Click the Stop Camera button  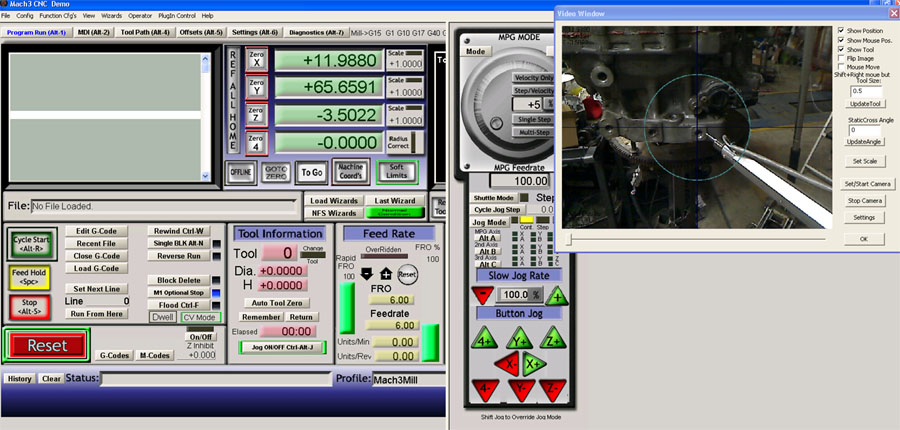[x=864, y=201]
